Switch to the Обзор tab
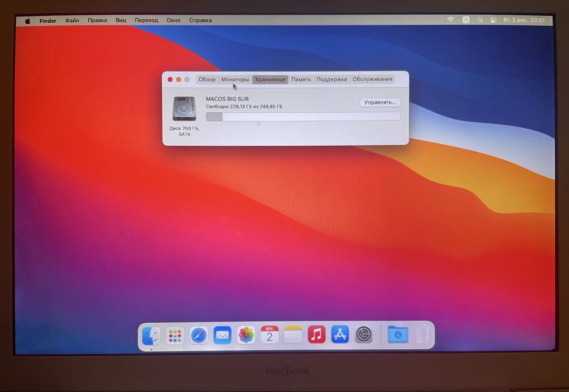The width and height of the screenshot is (569, 392). [x=207, y=80]
